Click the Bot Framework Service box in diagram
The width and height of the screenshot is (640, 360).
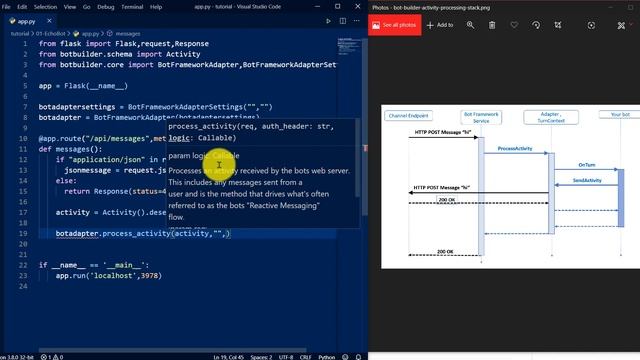click(x=481, y=118)
